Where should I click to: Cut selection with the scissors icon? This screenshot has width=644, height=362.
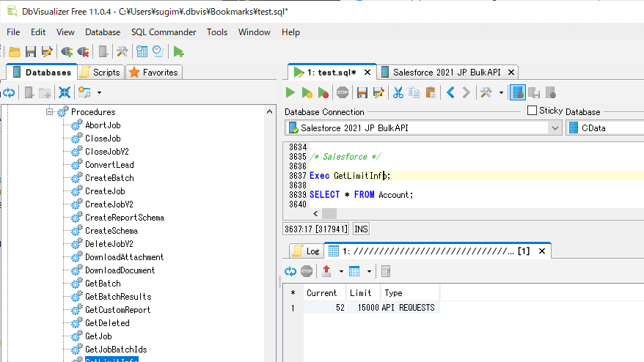398,93
